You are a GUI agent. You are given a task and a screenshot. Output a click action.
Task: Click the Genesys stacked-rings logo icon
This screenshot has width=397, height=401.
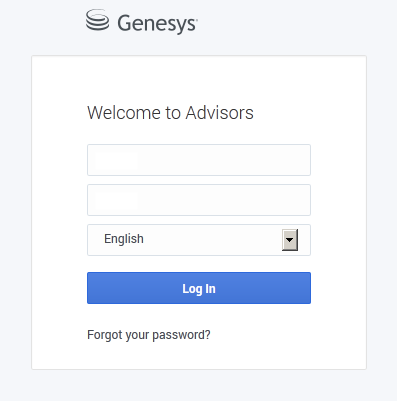(x=97, y=20)
